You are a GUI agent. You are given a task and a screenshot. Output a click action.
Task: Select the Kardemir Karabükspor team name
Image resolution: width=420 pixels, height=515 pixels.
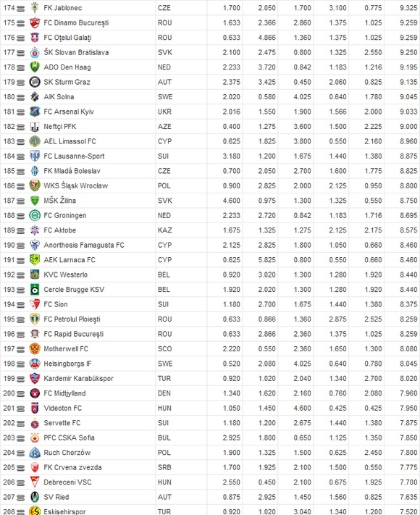point(78,378)
